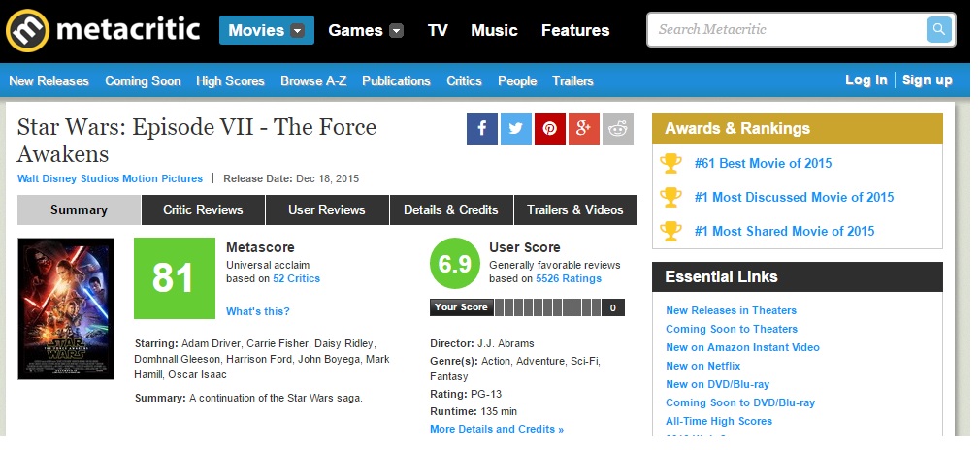Click the Sign up link
The image size is (980, 450).
pyautogui.click(x=928, y=80)
